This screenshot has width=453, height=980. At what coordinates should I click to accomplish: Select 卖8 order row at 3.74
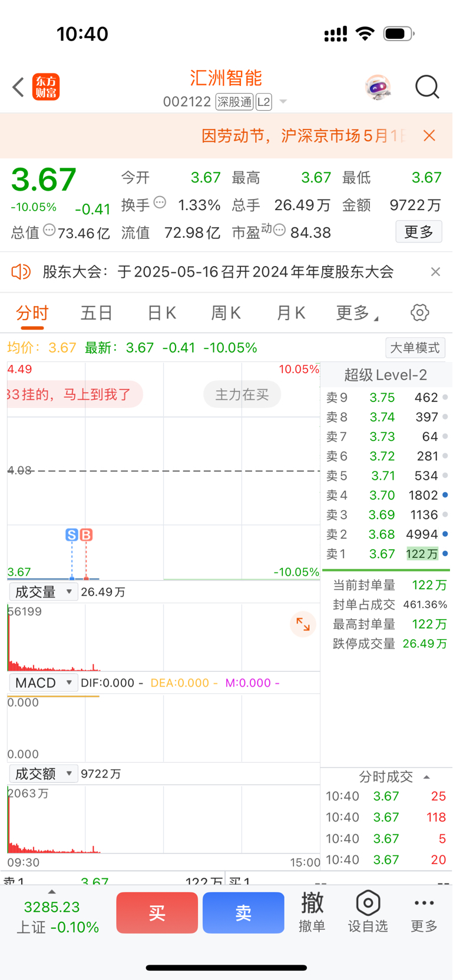pyautogui.click(x=387, y=417)
